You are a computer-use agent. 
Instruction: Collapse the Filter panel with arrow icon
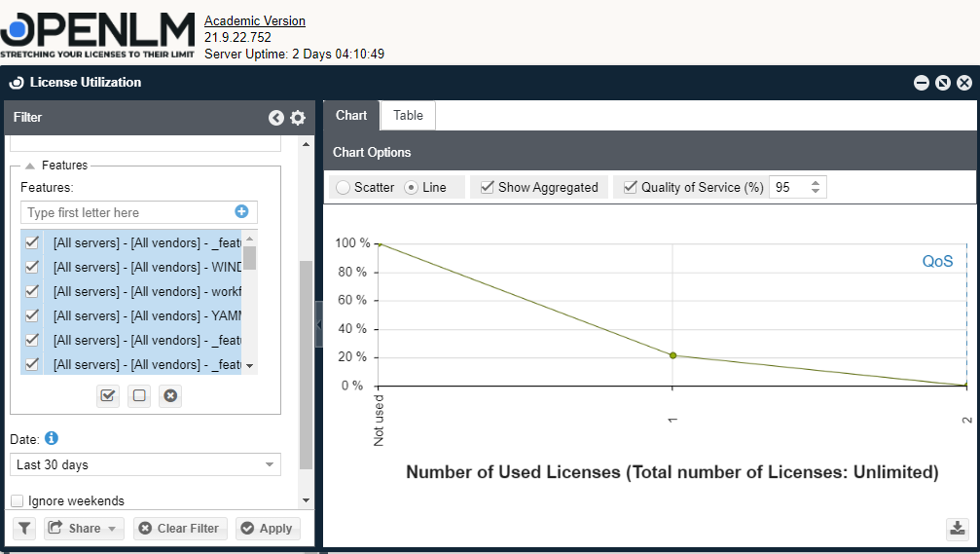pos(276,118)
